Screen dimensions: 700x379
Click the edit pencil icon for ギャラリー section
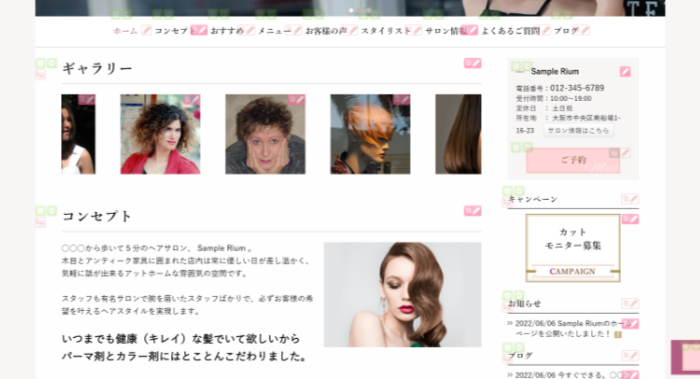click(x=473, y=63)
